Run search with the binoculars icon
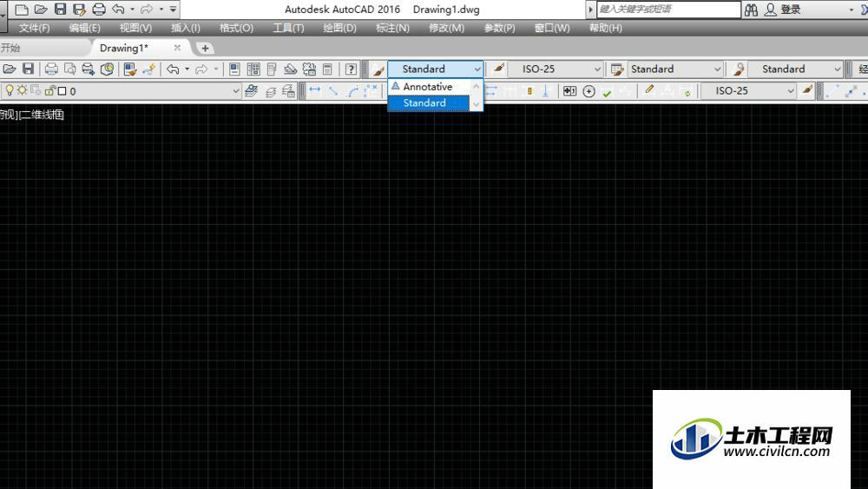The image size is (868, 489). [751, 10]
